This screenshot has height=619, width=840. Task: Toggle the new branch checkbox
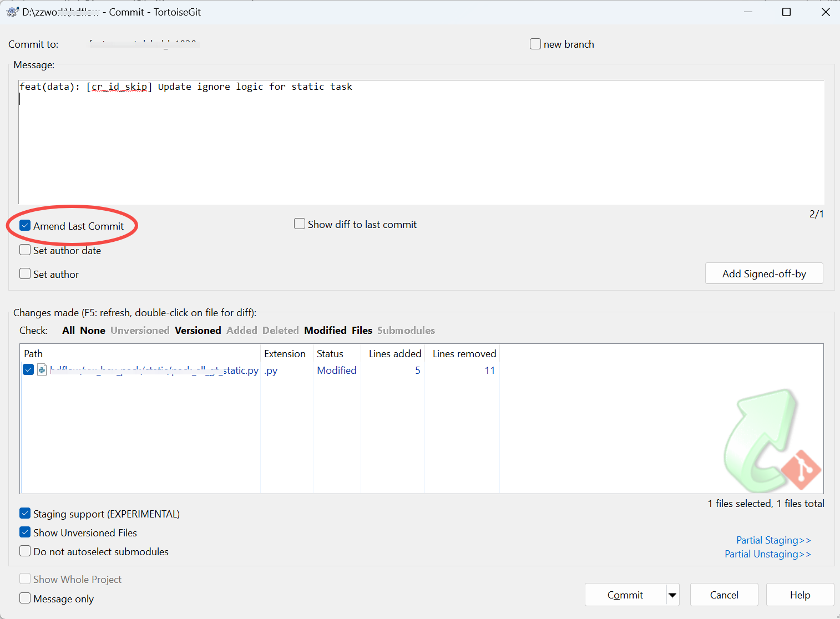point(535,44)
